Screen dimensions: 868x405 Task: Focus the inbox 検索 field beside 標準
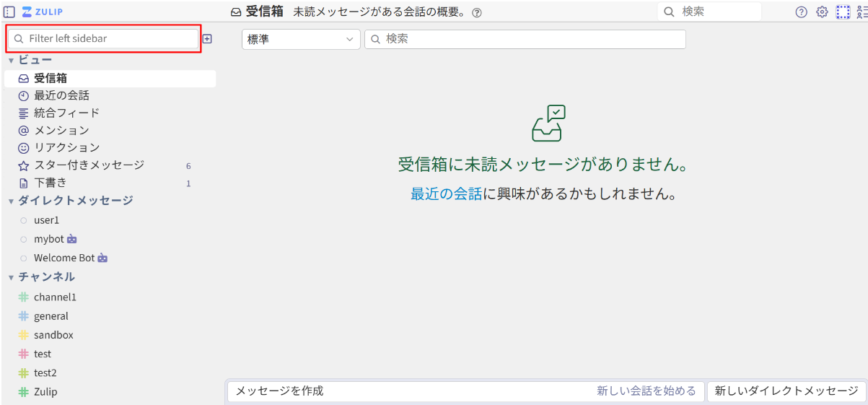point(525,39)
